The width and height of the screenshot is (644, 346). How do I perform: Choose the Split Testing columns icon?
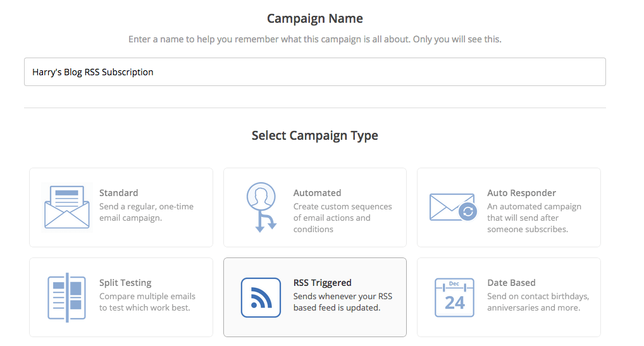pyautogui.click(x=66, y=297)
